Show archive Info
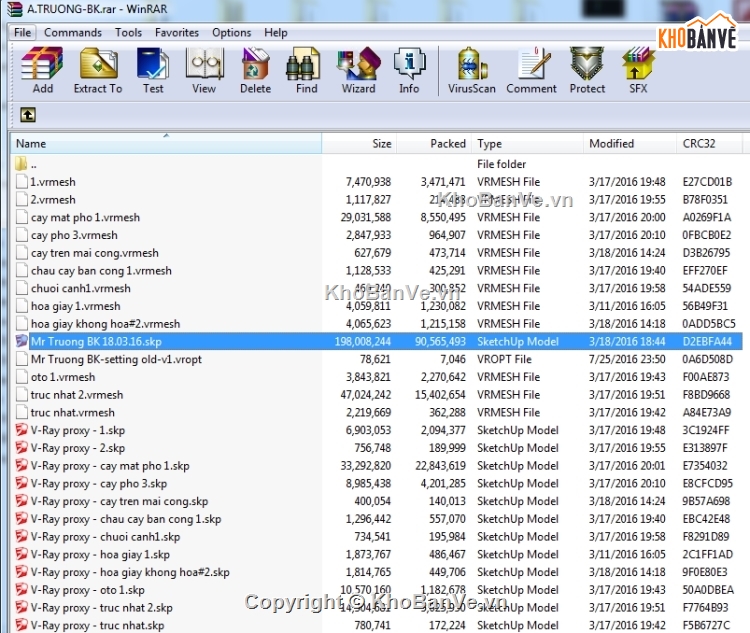750x633 pixels. (x=409, y=70)
